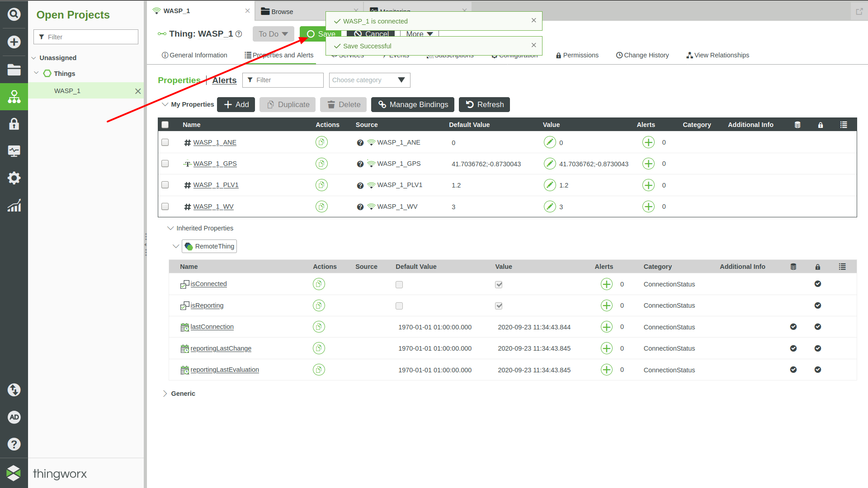Viewport: 868px width, 488px height.
Task: Check the WASP_1_PLV1 row checkbox
Action: pyautogui.click(x=165, y=185)
